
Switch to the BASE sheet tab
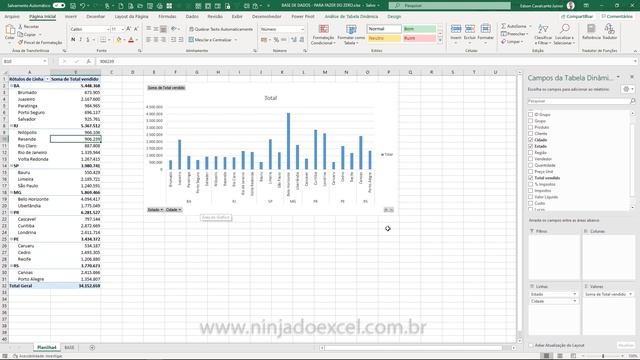pos(69,348)
